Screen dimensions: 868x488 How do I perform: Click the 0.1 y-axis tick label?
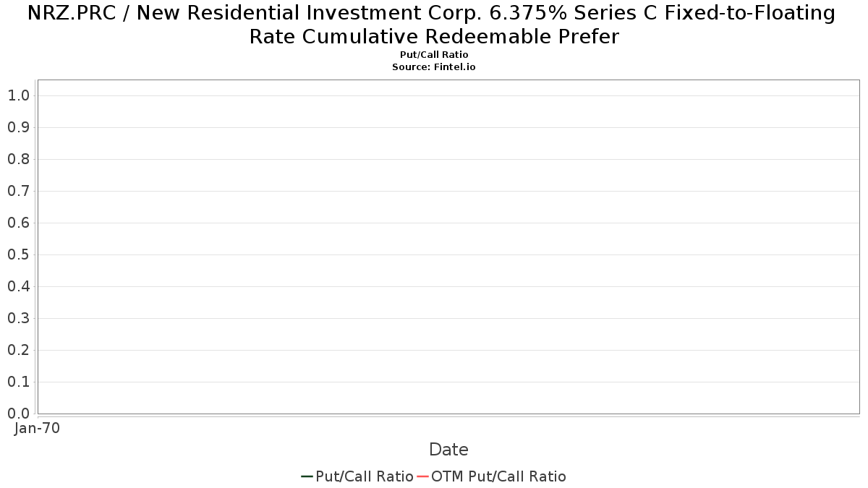point(18,382)
